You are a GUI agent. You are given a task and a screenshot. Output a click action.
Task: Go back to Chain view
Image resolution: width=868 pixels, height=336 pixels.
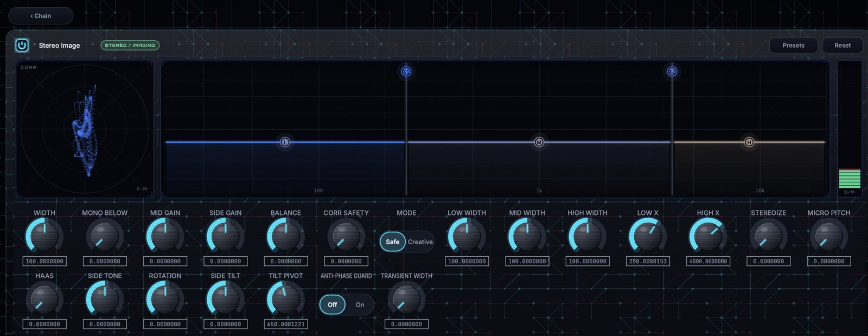click(x=41, y=16)
